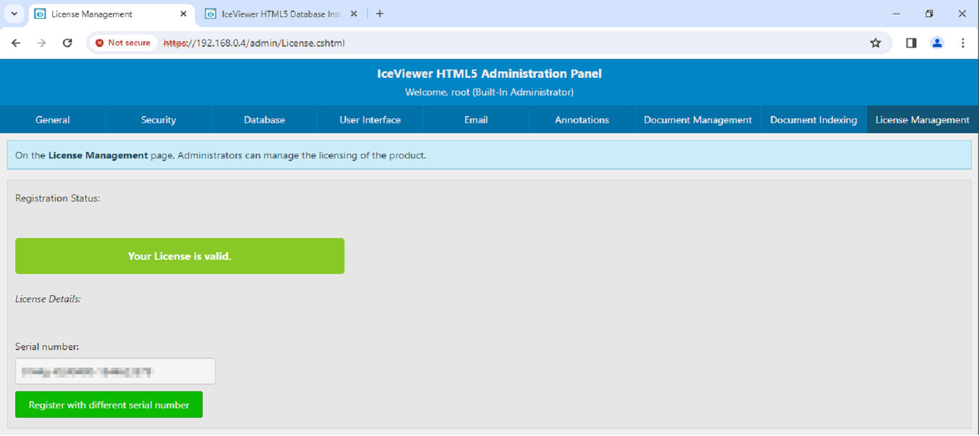Go back to the previous page
The width and height of the screenshot is (980, 436).
(x=16, y=43)
